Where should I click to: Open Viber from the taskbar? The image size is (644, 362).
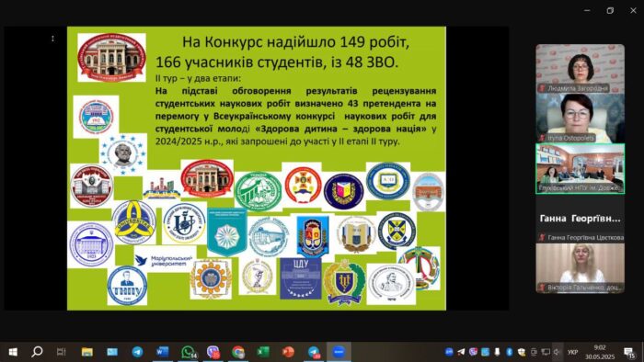tap(213, 352)
